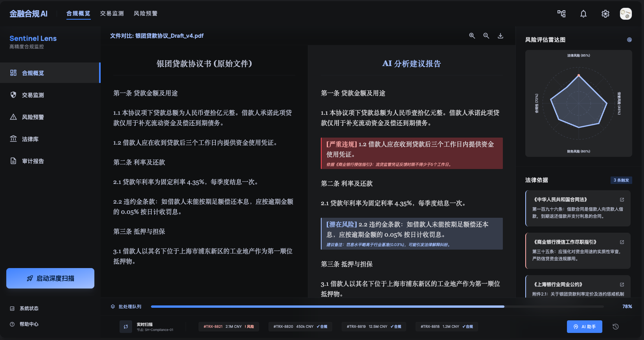Open external link for 《中华人民共和国合同法》
Image resolution: width=644 pixels, height=340 pixels.
tap(622, 200)
